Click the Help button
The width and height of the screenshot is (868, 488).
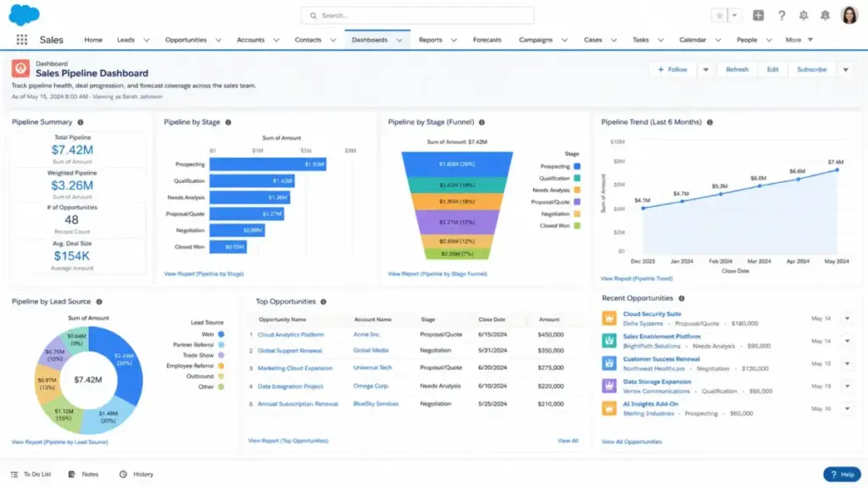click(842, 474)
